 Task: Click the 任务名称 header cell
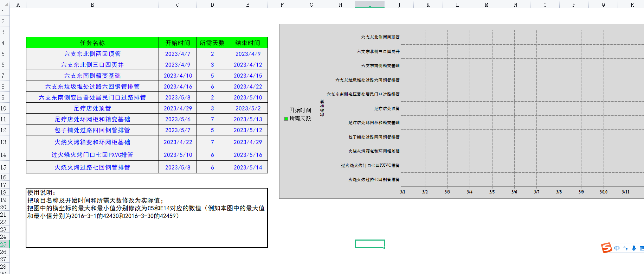pos(92,43)
